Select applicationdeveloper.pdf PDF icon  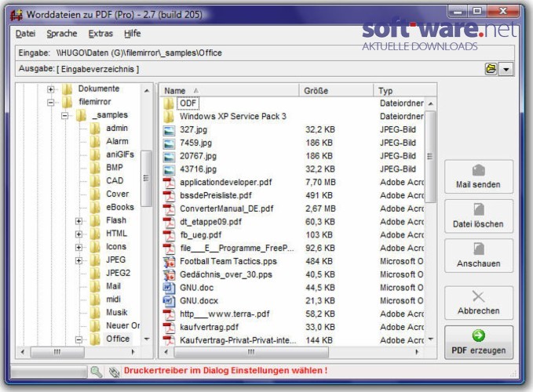click(169, 183)
